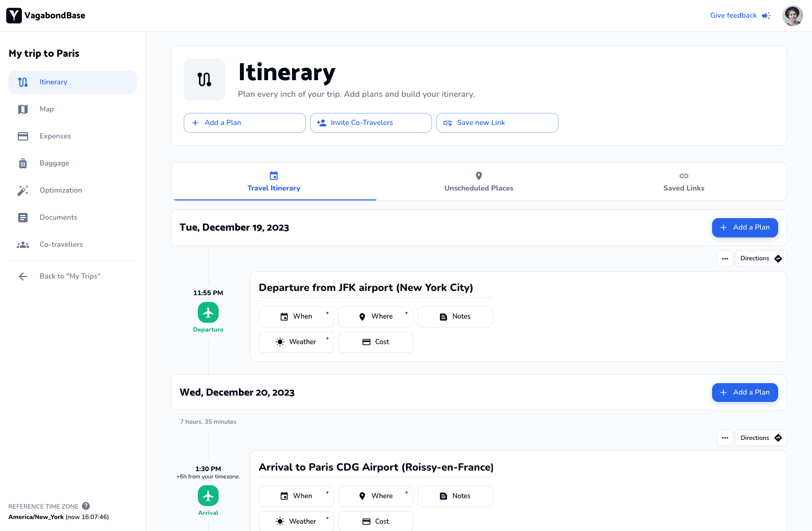Open Expenses from the sidebar
Screen dimensions: 812x531
[55, 136]
